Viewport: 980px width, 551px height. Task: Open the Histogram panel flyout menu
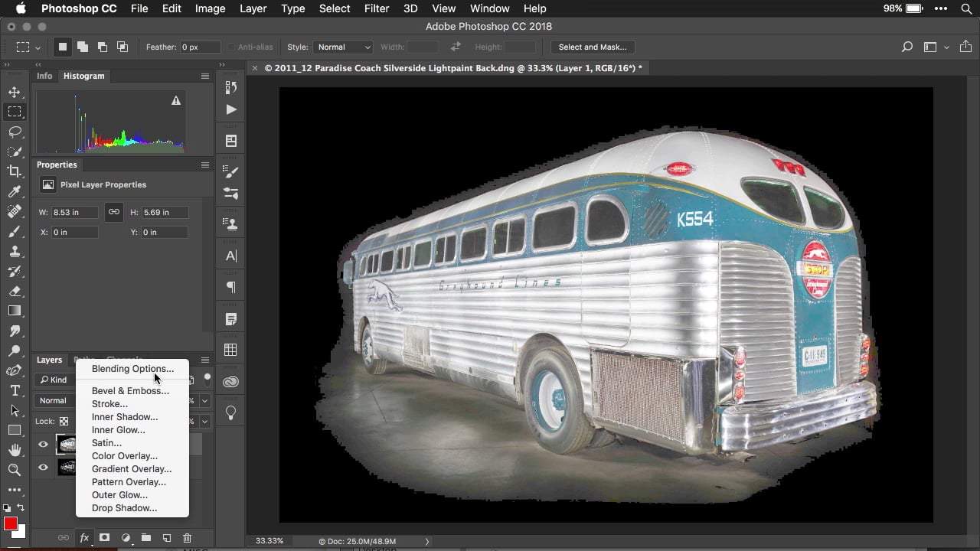[205, 76]
